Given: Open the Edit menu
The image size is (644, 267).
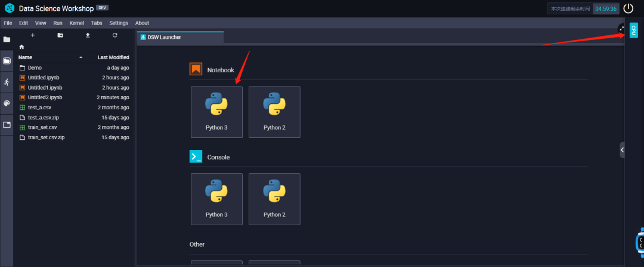Looking at the screenshot, I should [23, 23].
